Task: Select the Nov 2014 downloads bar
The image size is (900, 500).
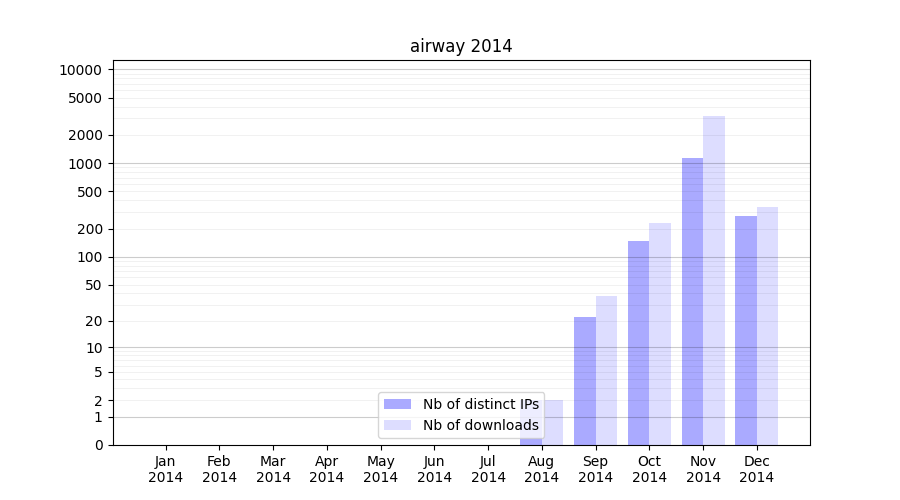Action: coord(714,280)
